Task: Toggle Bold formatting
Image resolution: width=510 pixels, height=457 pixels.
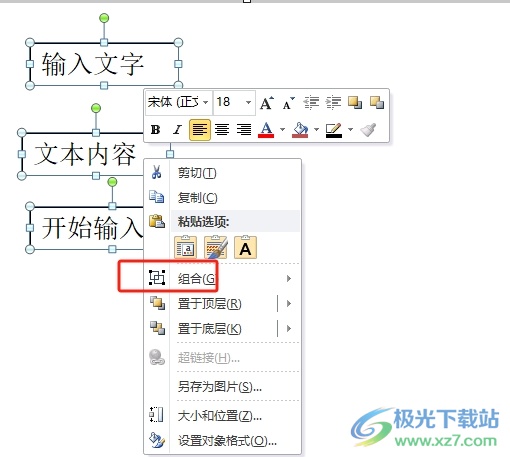Action: click(x=155, y=130)
